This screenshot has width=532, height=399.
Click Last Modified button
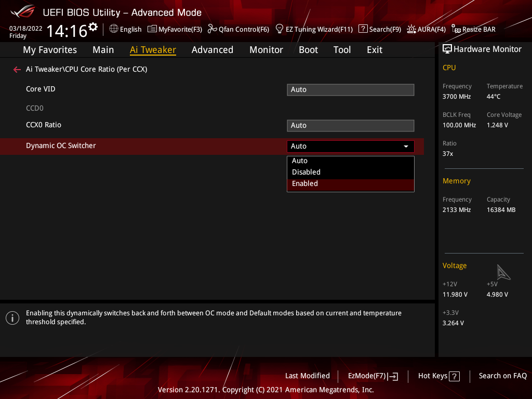(x=307, y=376)
